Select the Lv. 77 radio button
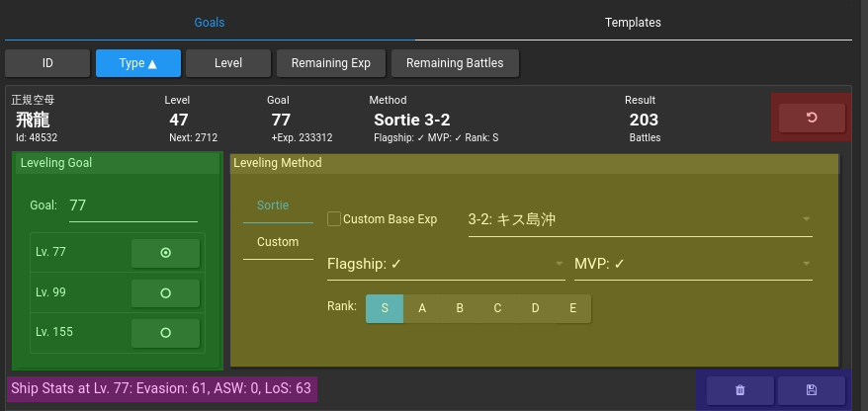The image size is (868, 411). (165, 253)
